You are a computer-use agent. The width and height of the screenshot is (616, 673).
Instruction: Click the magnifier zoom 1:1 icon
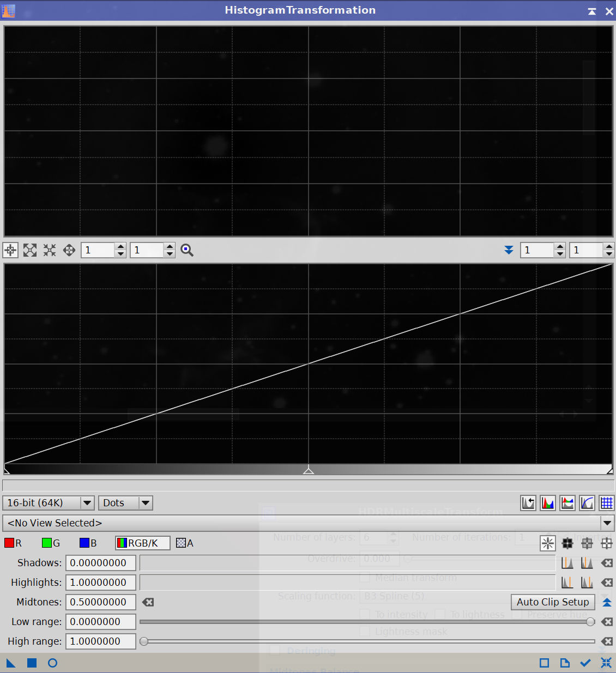(x=187, y=250)
